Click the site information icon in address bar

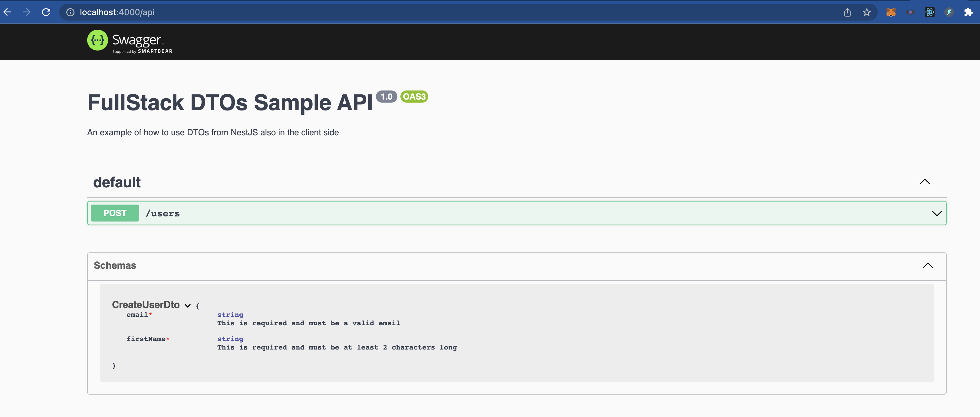tap(70, 12)
